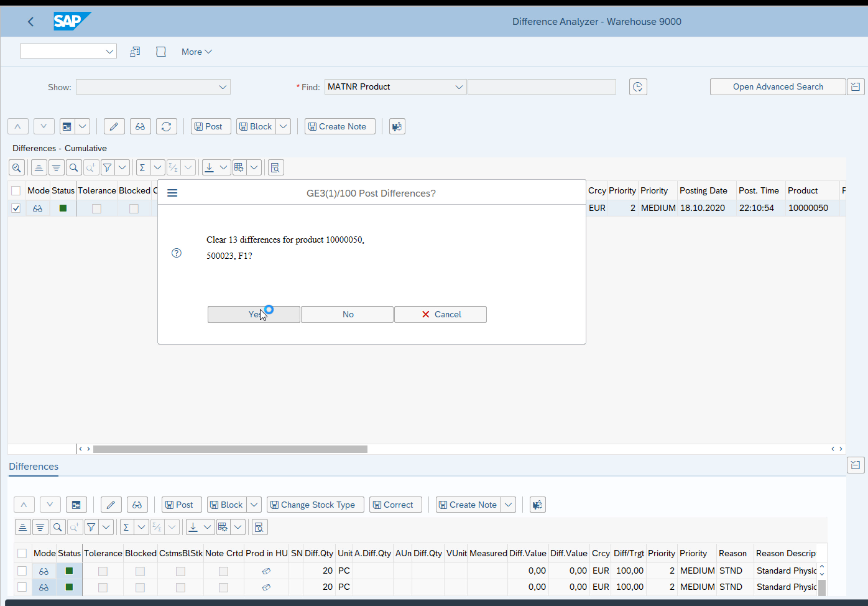Confirm posting with the Yes button

pos(254,315)
